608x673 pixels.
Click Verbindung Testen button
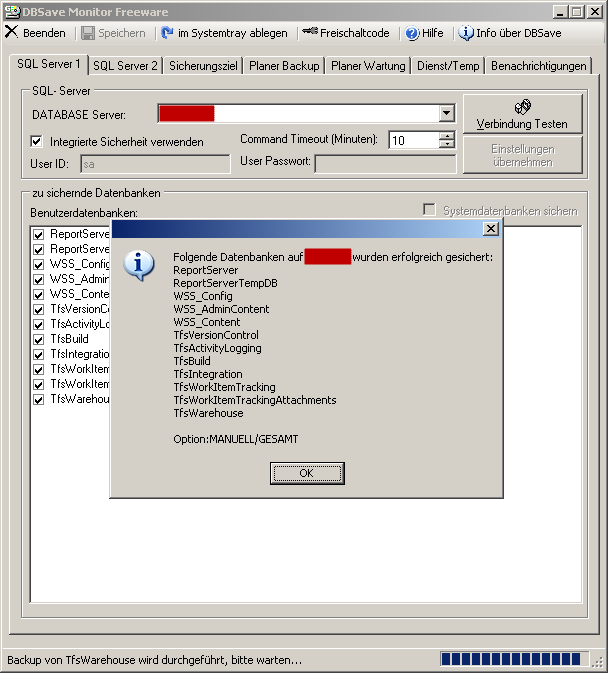pyautogui.click(x=522, y=114)
